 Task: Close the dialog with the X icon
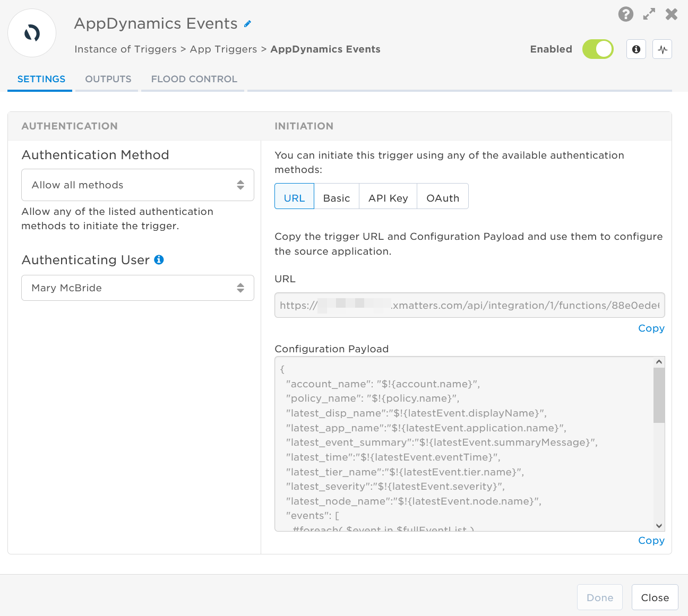click(672, 14)
